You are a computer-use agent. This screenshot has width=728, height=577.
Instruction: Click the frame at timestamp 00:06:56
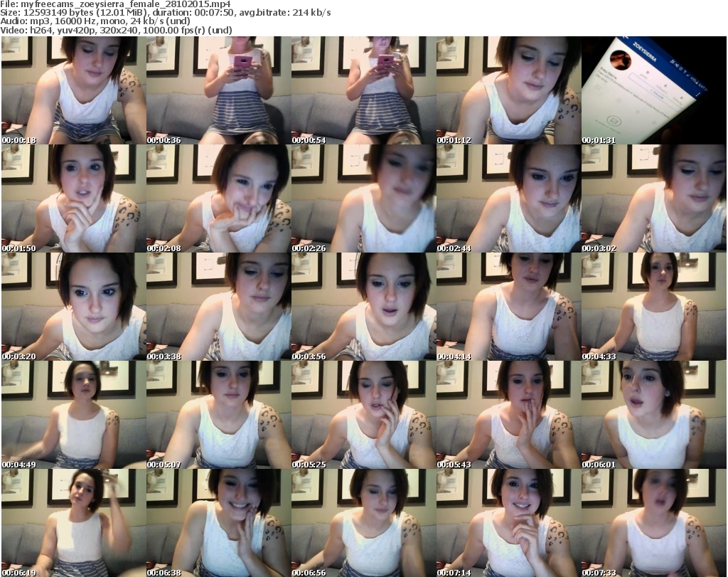[x=363, y=523]
